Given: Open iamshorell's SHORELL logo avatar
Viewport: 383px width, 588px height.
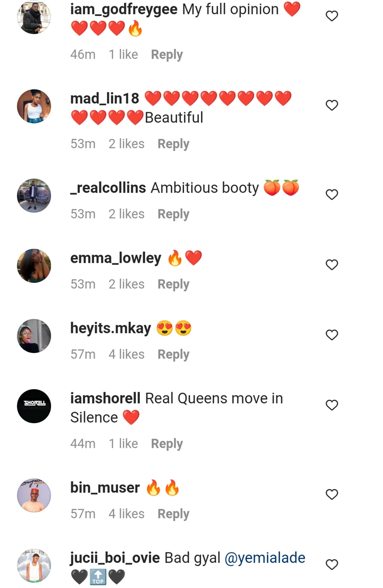Looking at the screenshot, I should click(x=34, y=406).
